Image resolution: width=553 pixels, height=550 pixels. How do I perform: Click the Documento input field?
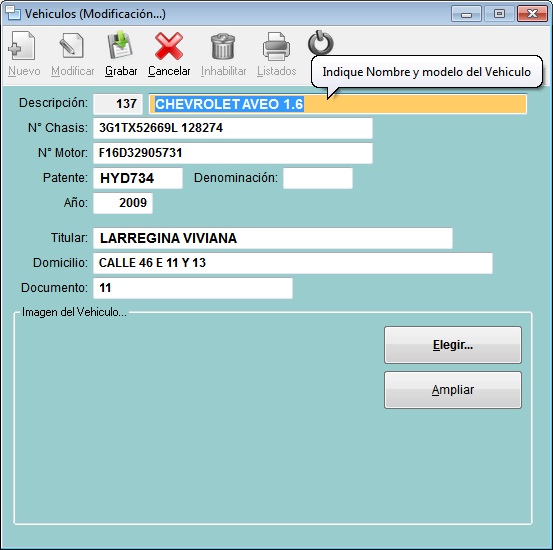point(193,288)
